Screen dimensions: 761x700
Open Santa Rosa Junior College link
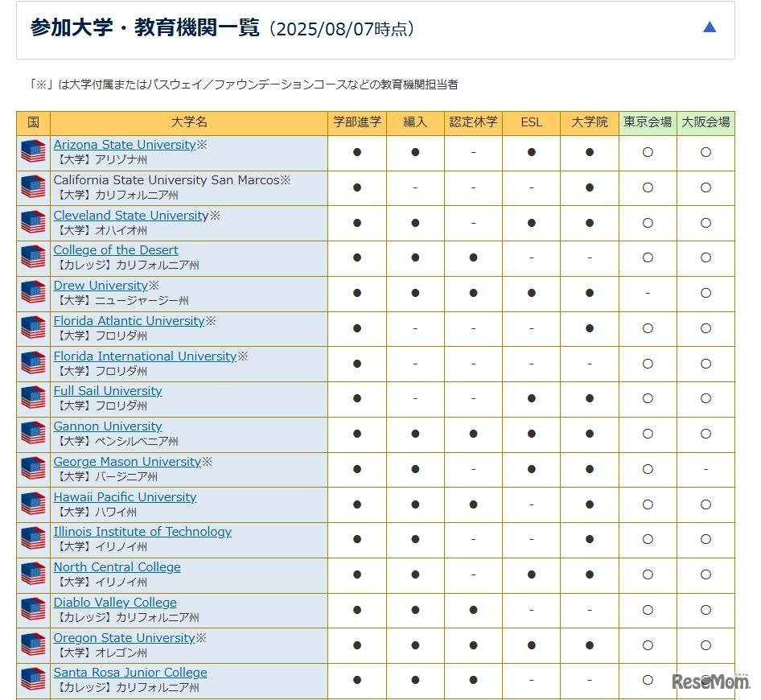tap(130, 673)
